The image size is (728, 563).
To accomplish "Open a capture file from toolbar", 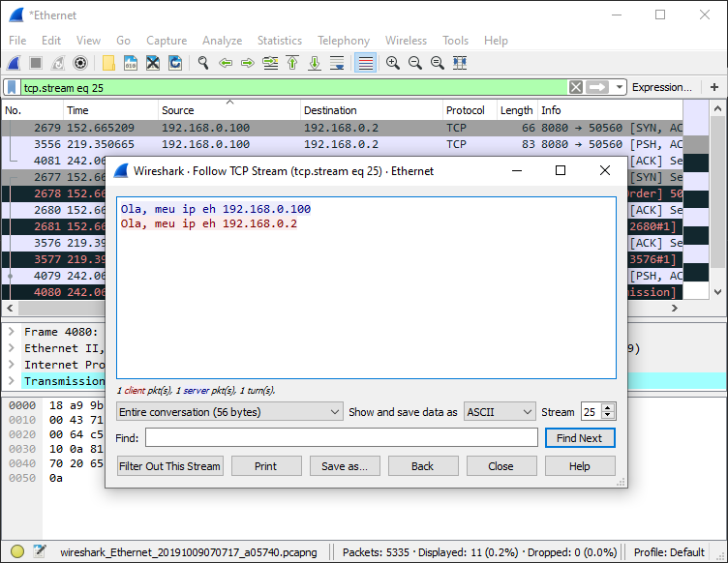I will (108, 63).
